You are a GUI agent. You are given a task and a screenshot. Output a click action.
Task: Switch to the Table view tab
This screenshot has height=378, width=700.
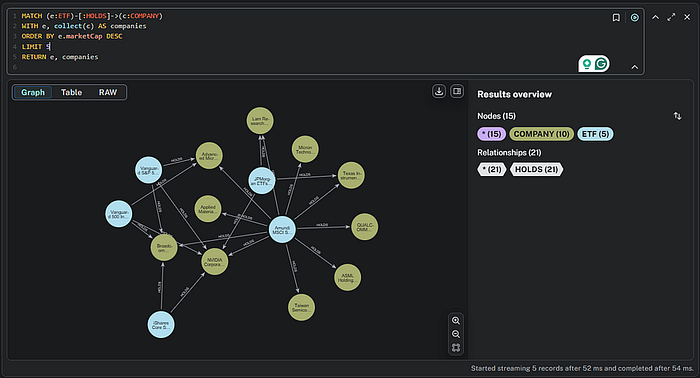[x=71, y=92]
